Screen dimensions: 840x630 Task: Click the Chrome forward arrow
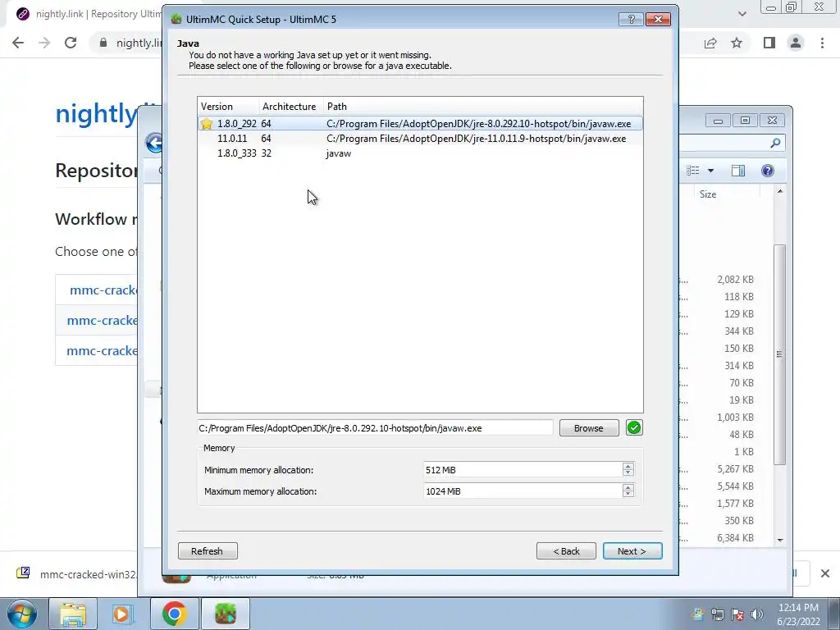(x=44, y=43)
